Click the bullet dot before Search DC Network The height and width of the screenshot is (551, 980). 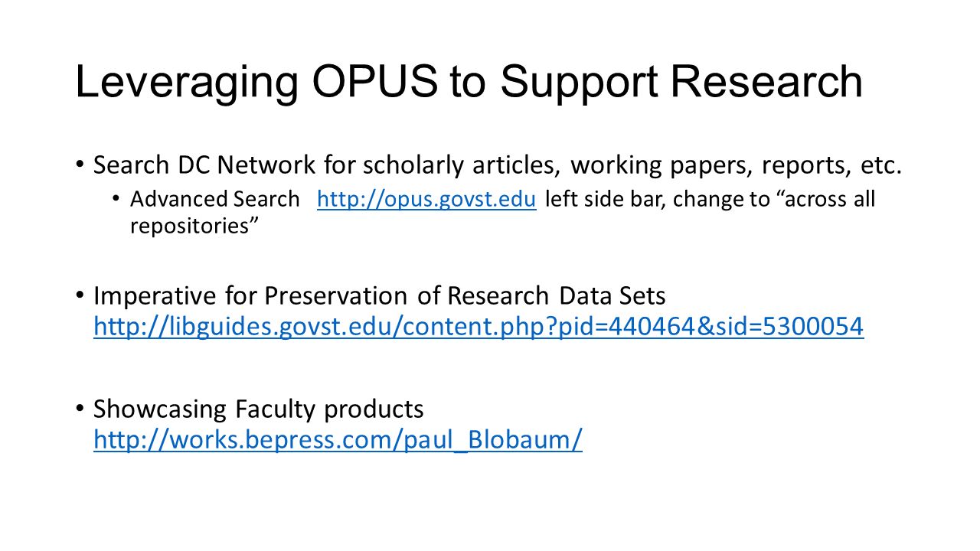(x=80, y=165)
